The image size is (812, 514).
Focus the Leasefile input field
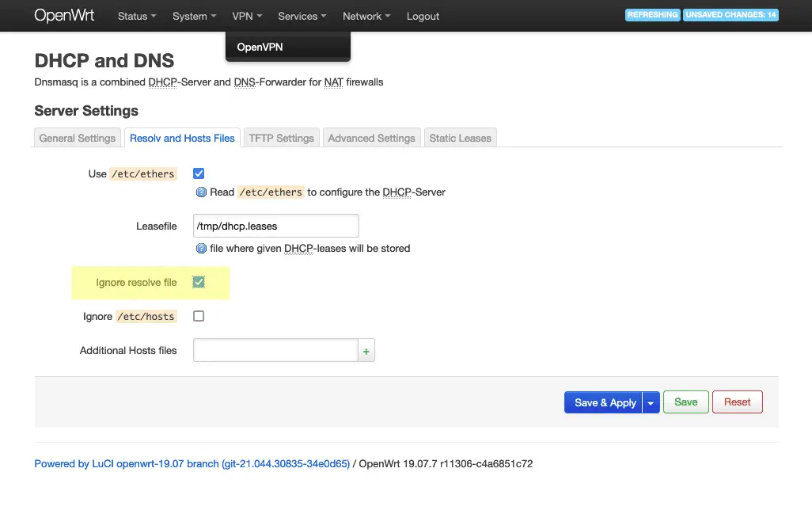pyautogui.click(x=276, y=226)
